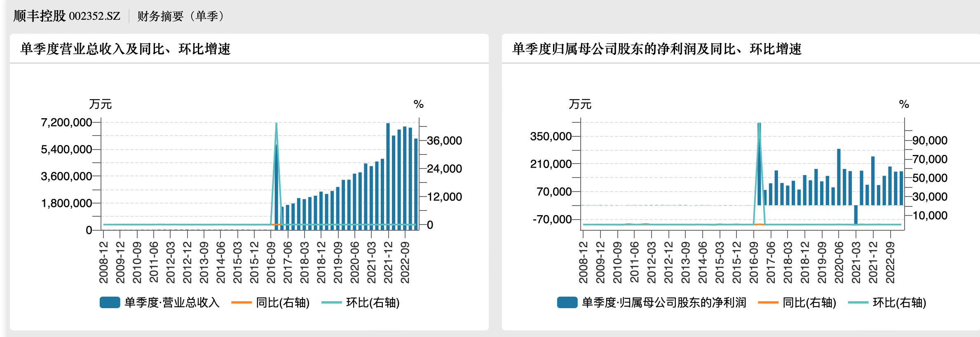This screenshot has width=980, height=337.
Task: Click the 顺丰控股 002352.SZ stock title
Action: pos(67,16)
